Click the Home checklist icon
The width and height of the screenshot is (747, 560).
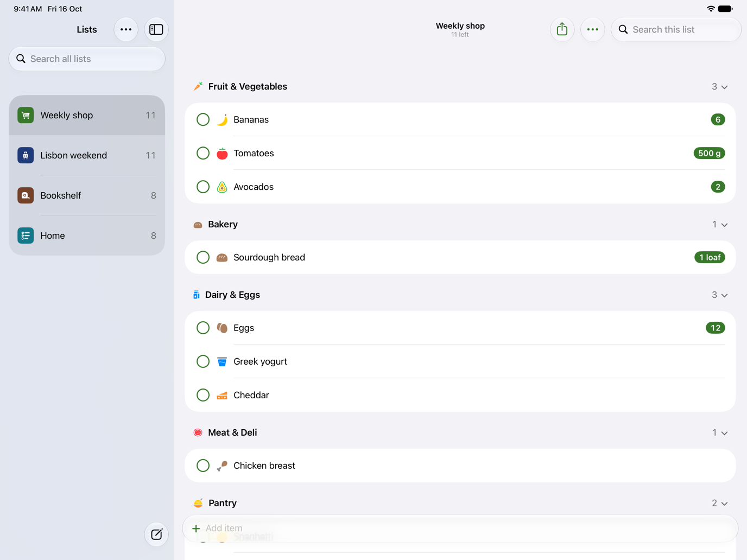[26, 236]
